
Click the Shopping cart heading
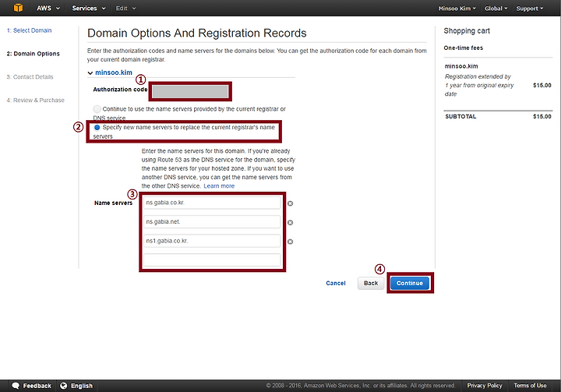click(467, 31)
